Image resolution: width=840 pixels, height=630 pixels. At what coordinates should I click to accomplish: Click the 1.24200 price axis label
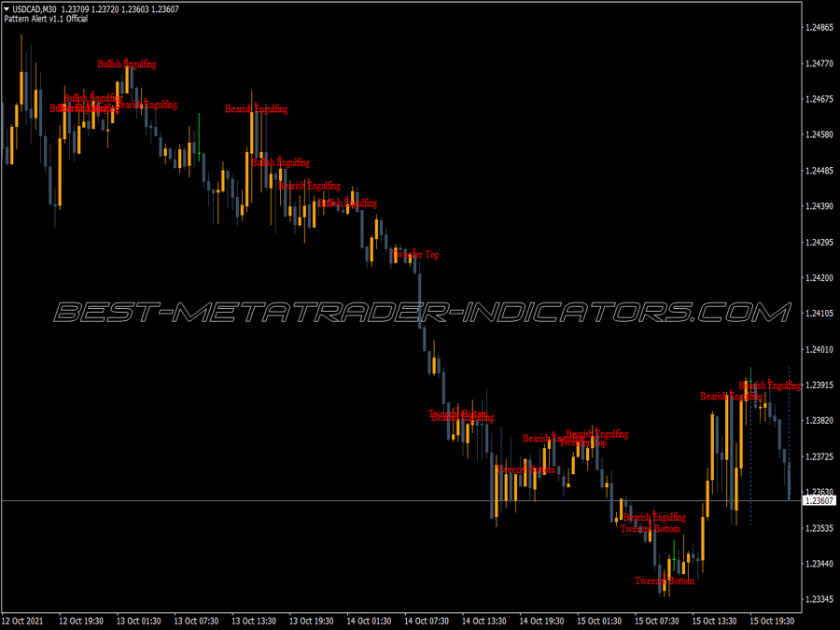[x=819, y=277]
